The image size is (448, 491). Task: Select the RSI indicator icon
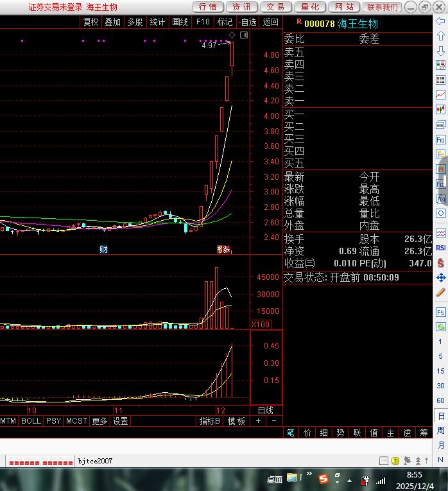(440, 248)
